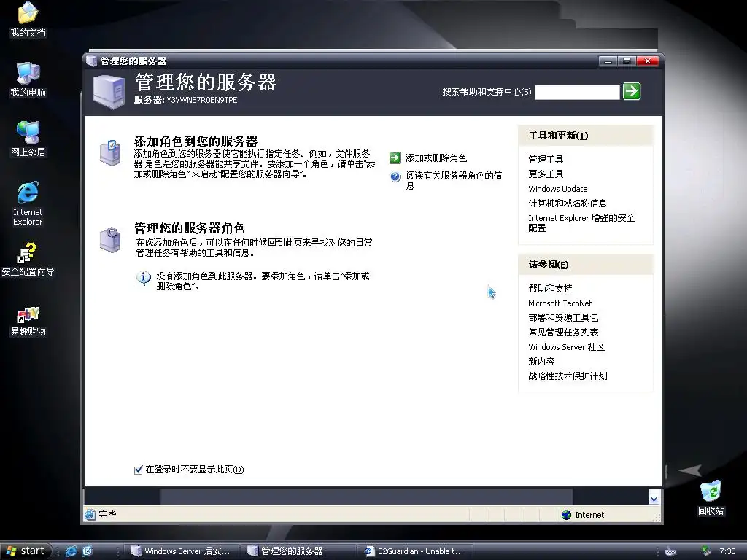
Task: Click the second quick launch icon in taskbar
Action: [88, 551]
